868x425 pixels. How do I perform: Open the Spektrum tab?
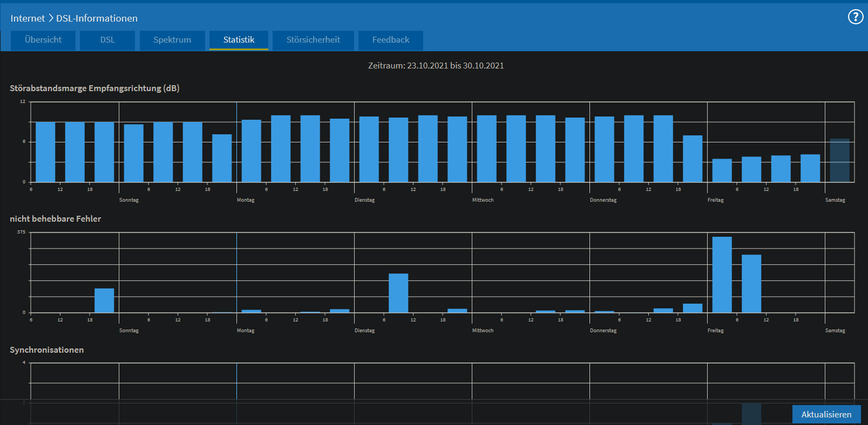172,40
